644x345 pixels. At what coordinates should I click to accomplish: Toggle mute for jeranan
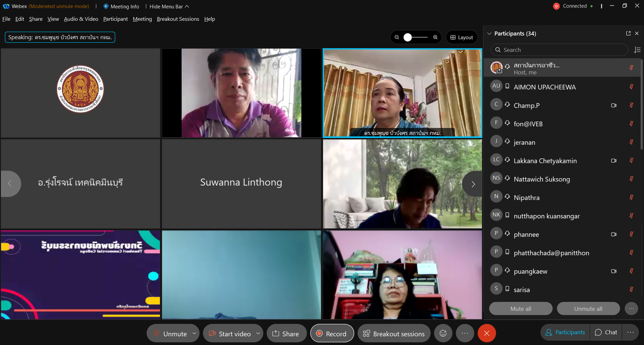[631, 142]
